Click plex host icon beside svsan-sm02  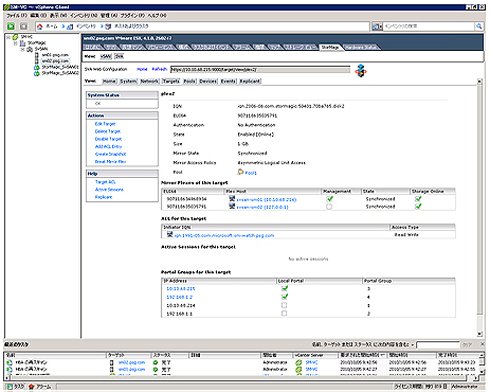[x=232, y=206]
